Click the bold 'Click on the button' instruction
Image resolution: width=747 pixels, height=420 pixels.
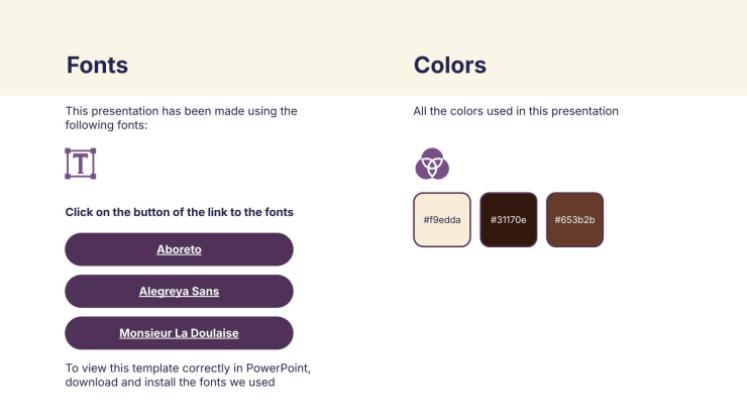[x=179, y=212]
